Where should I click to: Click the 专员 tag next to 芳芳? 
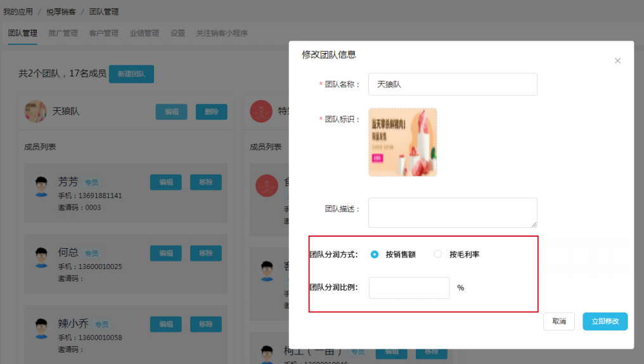click(x=91, y=182)
